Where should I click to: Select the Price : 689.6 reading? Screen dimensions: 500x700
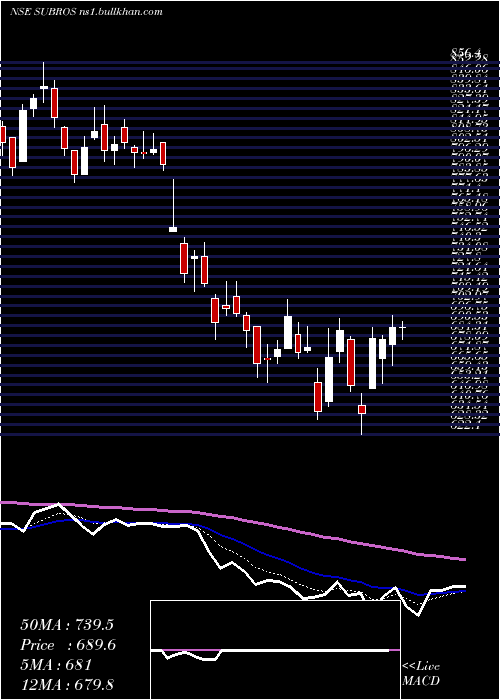point(67,645)
